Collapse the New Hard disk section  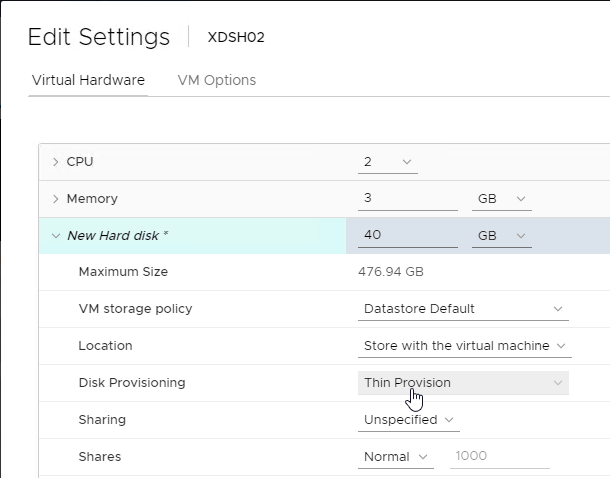point(56,236)
